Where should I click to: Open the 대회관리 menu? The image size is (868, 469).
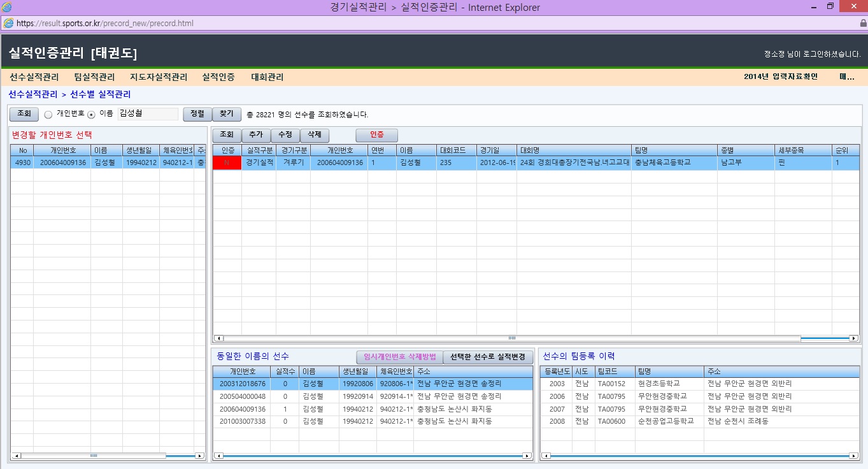point(267,77)
